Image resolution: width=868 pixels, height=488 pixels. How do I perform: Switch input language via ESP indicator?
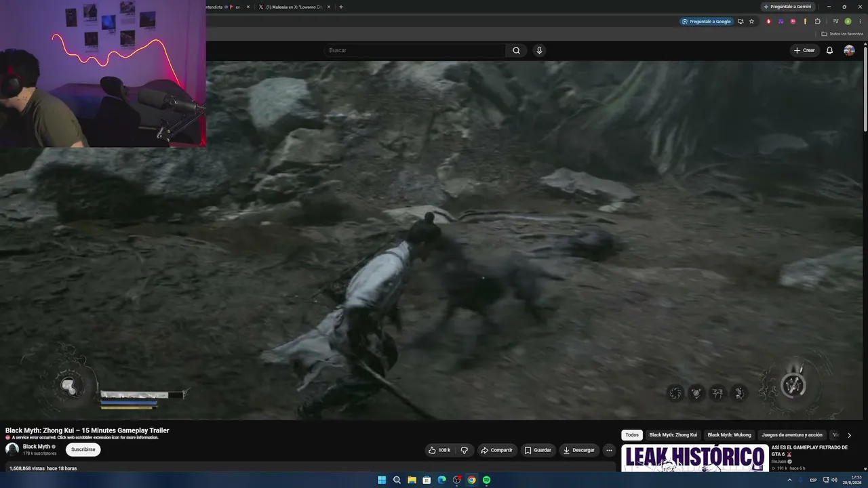point(813,480)
